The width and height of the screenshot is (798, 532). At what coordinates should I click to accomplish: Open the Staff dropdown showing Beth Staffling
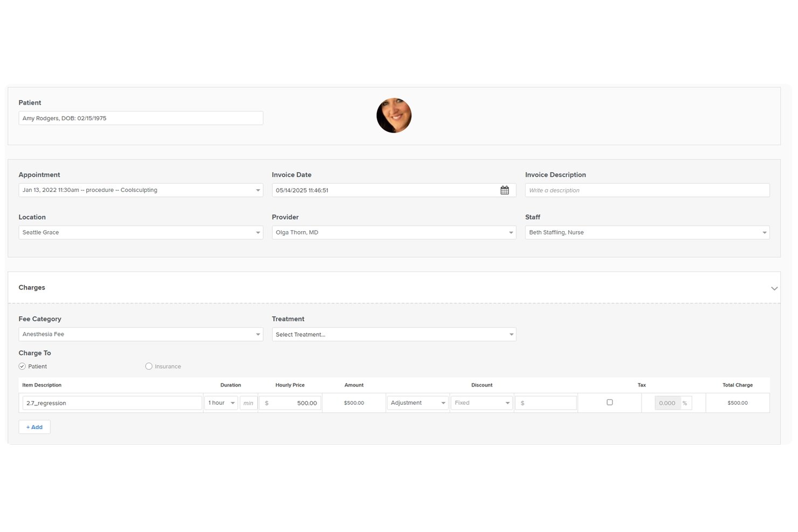pyautogui.click(x=647, y=232)
